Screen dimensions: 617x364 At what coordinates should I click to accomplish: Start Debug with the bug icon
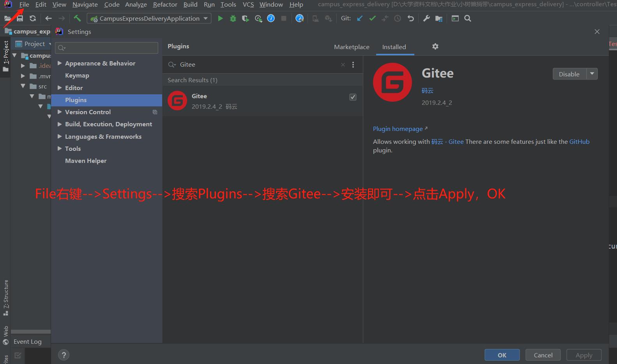pos(233,18)
